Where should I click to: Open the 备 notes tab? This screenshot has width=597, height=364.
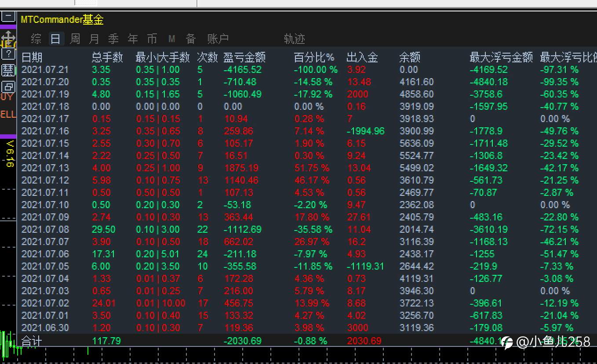click(191, 39)
